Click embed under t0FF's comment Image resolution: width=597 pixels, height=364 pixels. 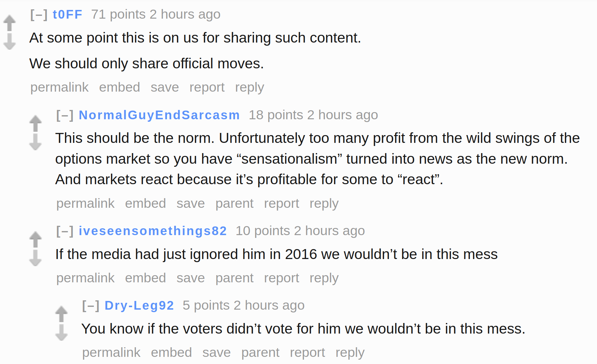(120, 87)
